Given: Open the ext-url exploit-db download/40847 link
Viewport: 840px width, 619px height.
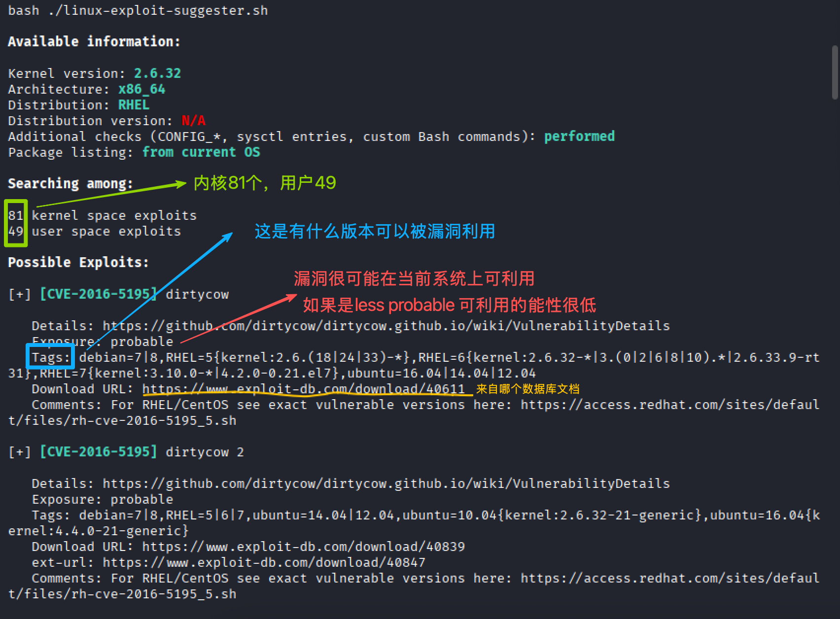Looking at the screenshot, I should (264, 562).
